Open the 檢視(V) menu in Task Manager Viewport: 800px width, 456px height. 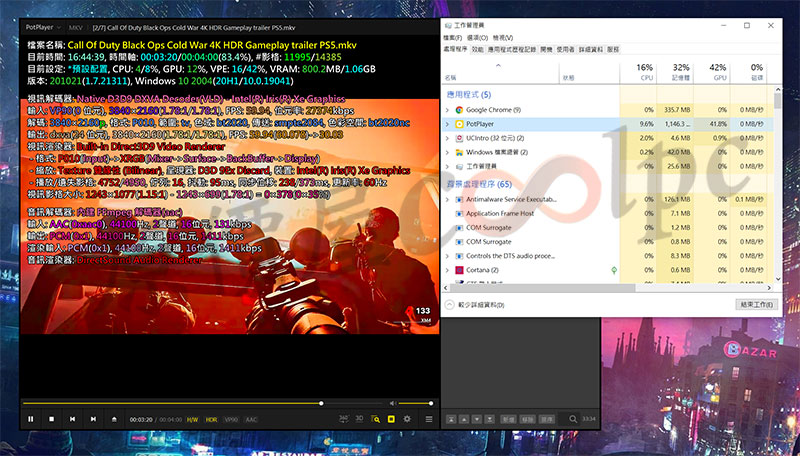[x=503, y=38]
